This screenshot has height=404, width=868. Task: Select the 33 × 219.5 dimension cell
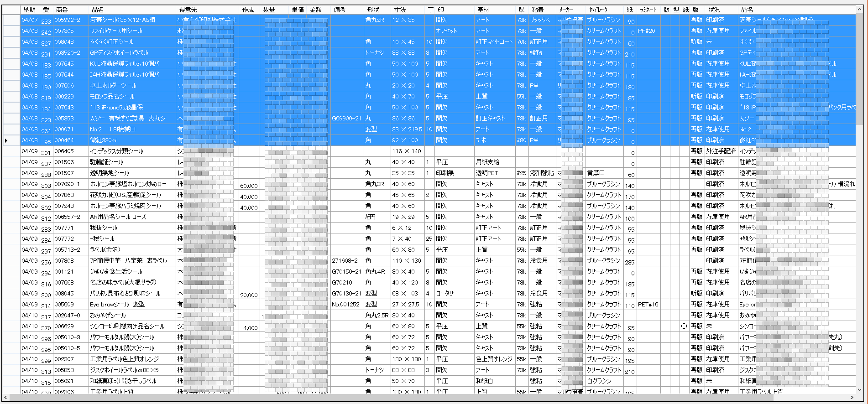(x=407, y=129)
